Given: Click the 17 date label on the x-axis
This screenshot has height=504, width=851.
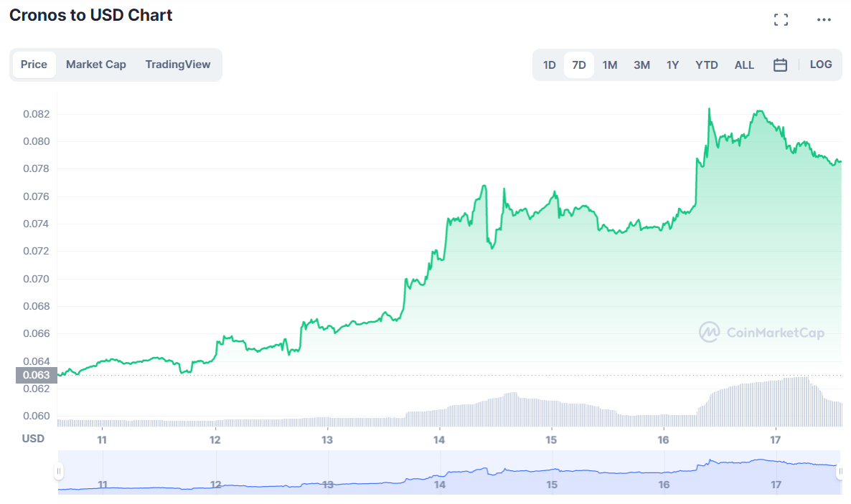Looking at the screenshot, I should pyautogui.click(x=775, y=439).
